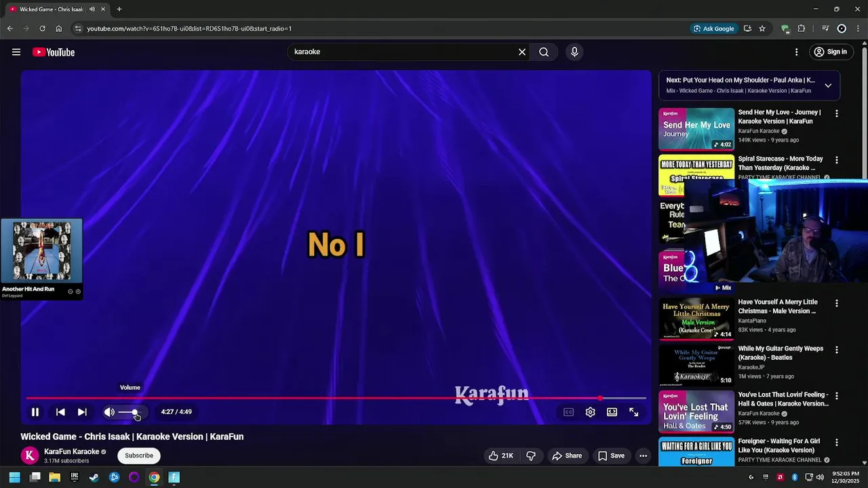Open more actions menu below video
The width and height of the screenshot is (868, 488).
click(644, 455)
